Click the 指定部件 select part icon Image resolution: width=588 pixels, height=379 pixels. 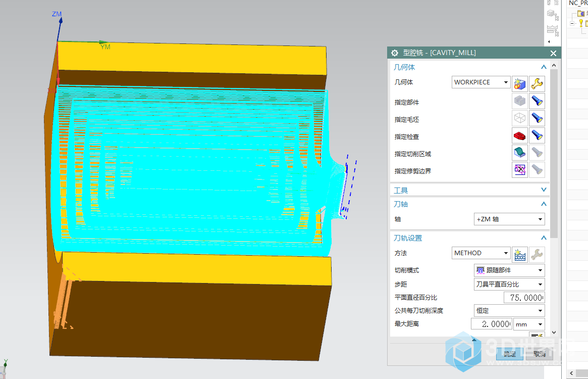520,101
